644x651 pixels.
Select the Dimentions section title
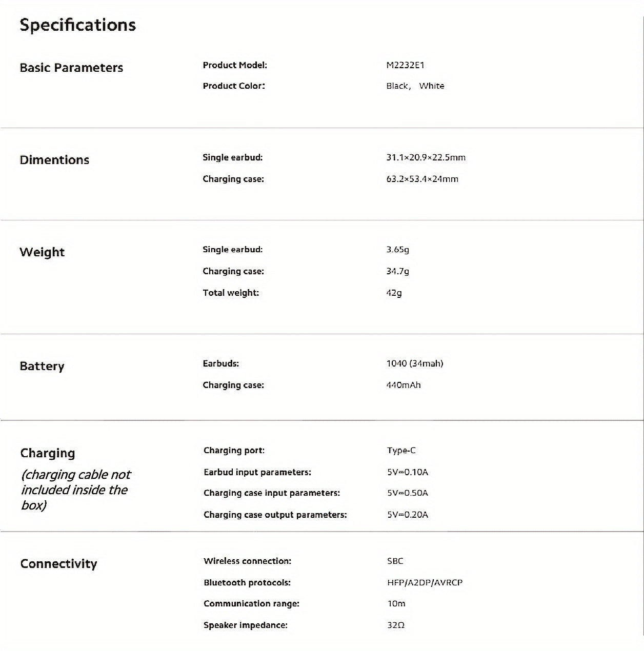pos(54,160)
